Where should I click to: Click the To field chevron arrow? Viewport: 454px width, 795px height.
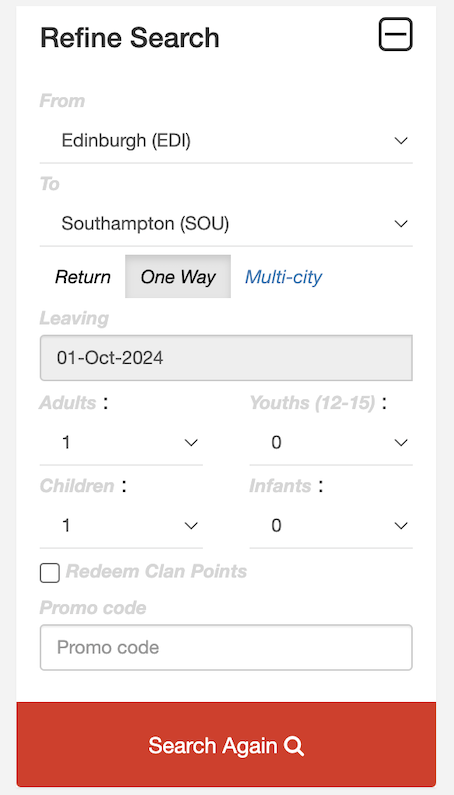pyautogui.click(x=401, y=224)
